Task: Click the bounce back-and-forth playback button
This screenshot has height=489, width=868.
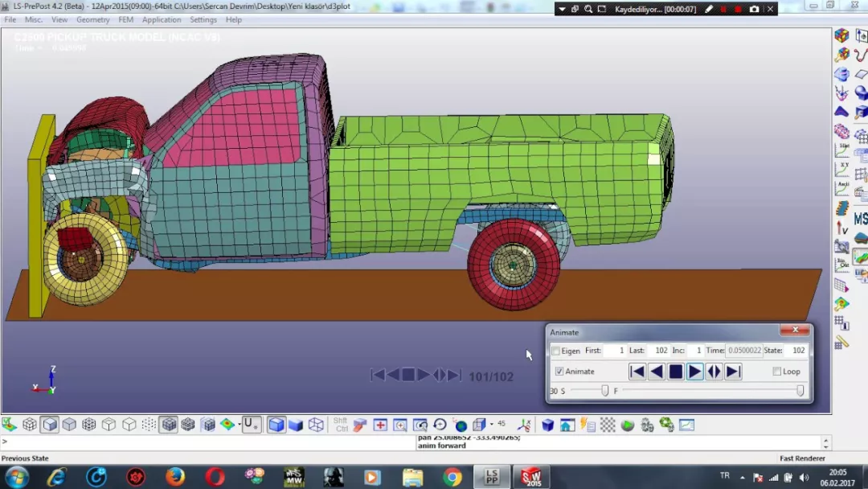Action: point(714,372)
